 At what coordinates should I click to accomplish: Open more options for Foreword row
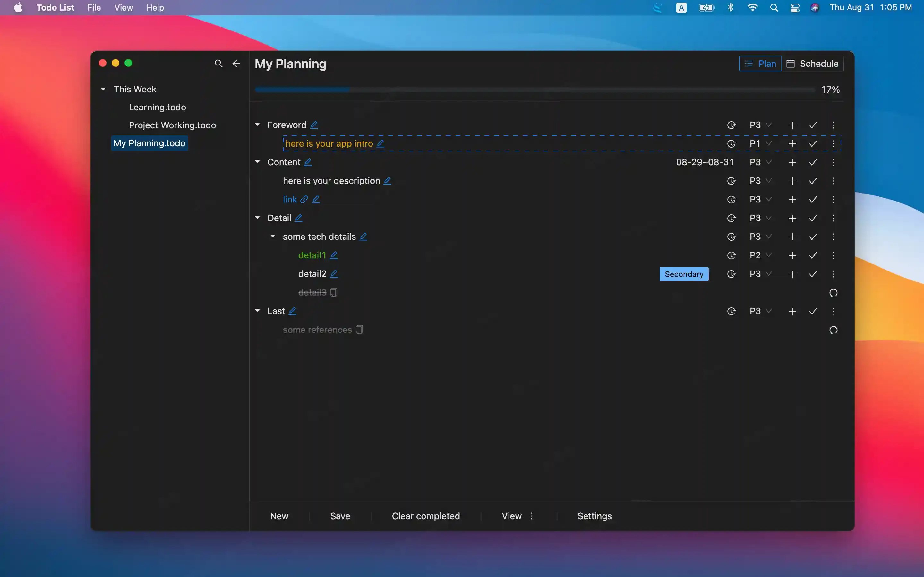click(x=834, y=125)
